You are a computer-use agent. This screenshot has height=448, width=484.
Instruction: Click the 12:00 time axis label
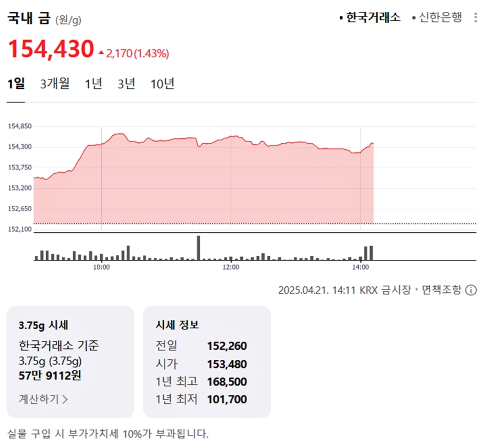[231, 267]
